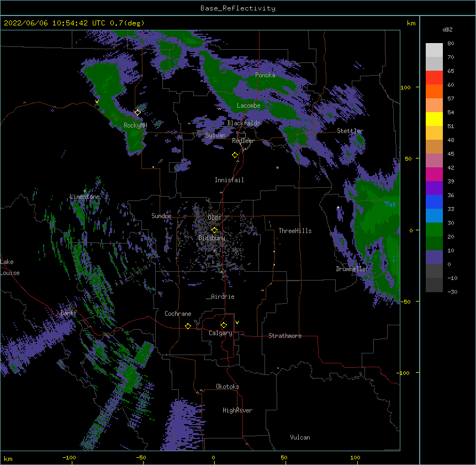Click the -100 km tick on bottom axis
Image resolution: width=476 pixels, height=465 pixels.
tap(69, 457)
